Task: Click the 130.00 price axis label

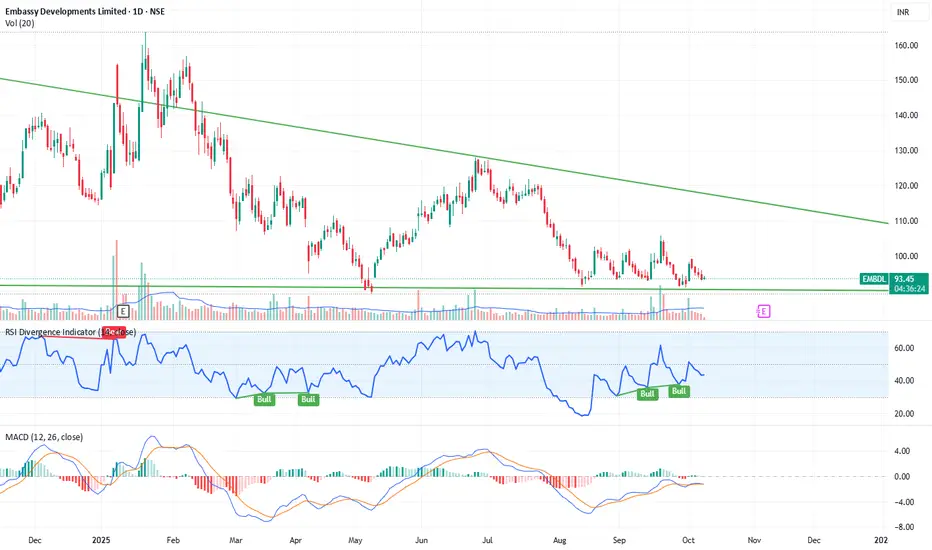Action: (x=906, y=150)
